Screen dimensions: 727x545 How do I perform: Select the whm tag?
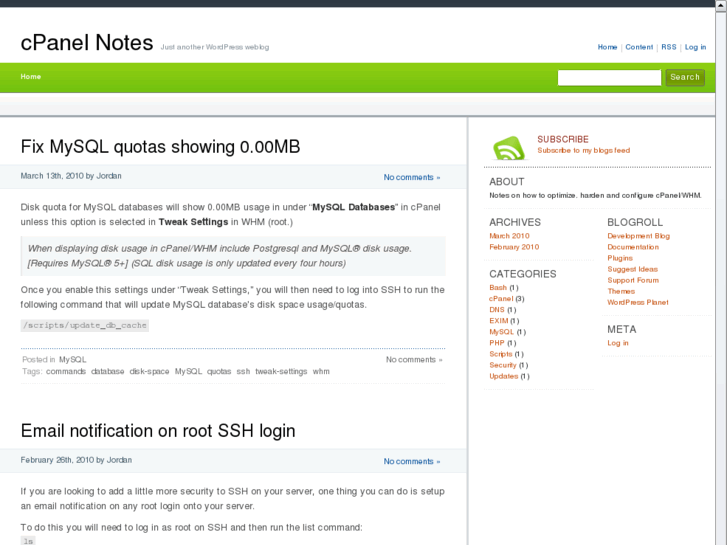point(321,371)
